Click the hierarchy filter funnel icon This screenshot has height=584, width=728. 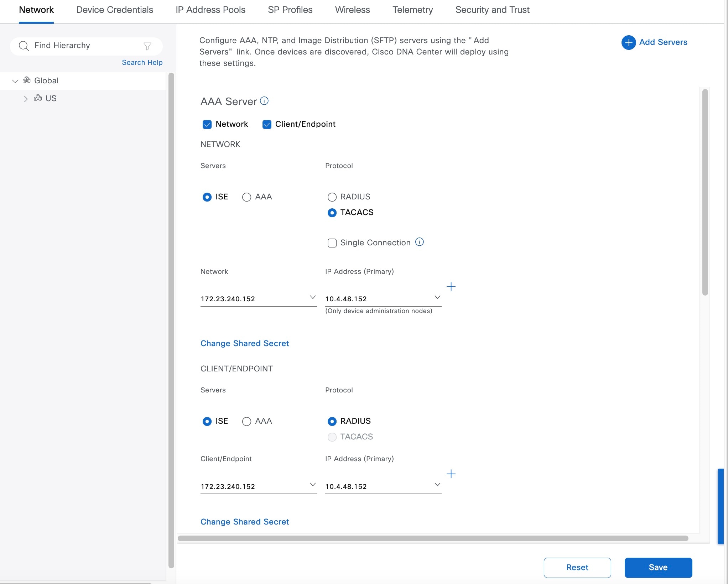(x=147, y=46)
